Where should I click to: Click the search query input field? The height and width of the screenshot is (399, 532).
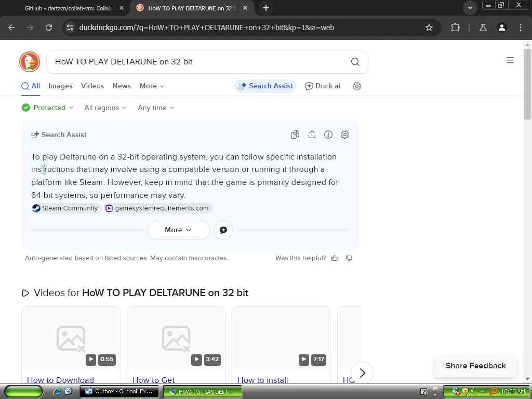pyautogui.click(x=200, y=62)
